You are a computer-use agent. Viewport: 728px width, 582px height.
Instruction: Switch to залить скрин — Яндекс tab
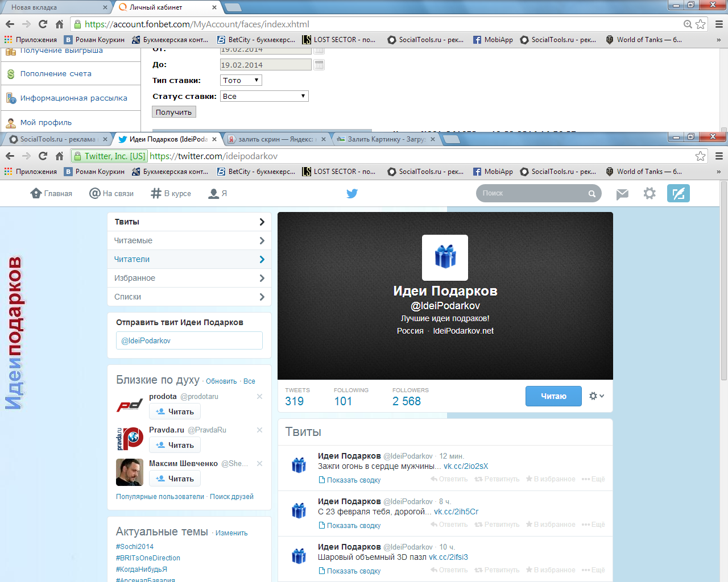(276, 139)
